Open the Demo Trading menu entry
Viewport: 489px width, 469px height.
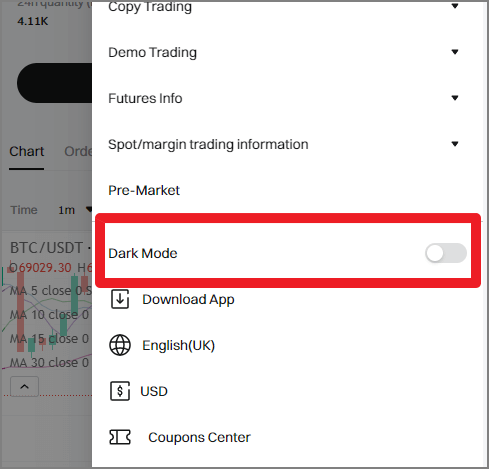pos(153,52)
